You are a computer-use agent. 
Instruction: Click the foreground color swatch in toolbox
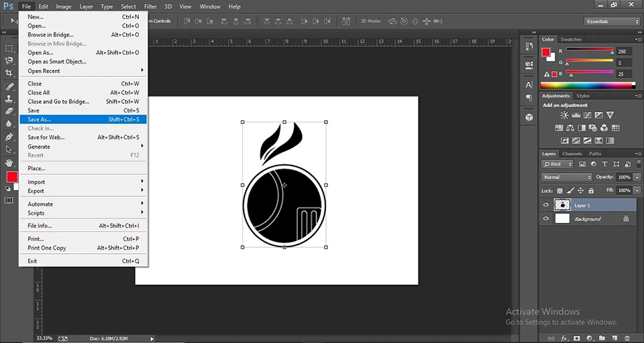[12, 177]
